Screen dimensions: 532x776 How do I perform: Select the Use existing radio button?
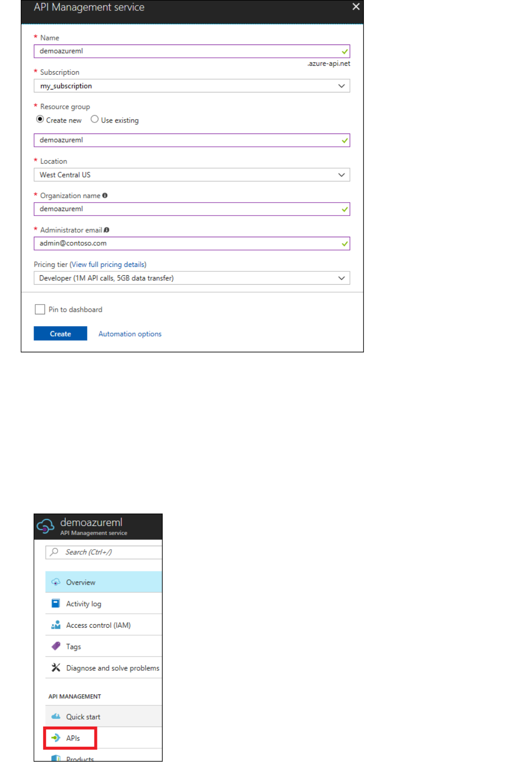click(x=94, y=119)
